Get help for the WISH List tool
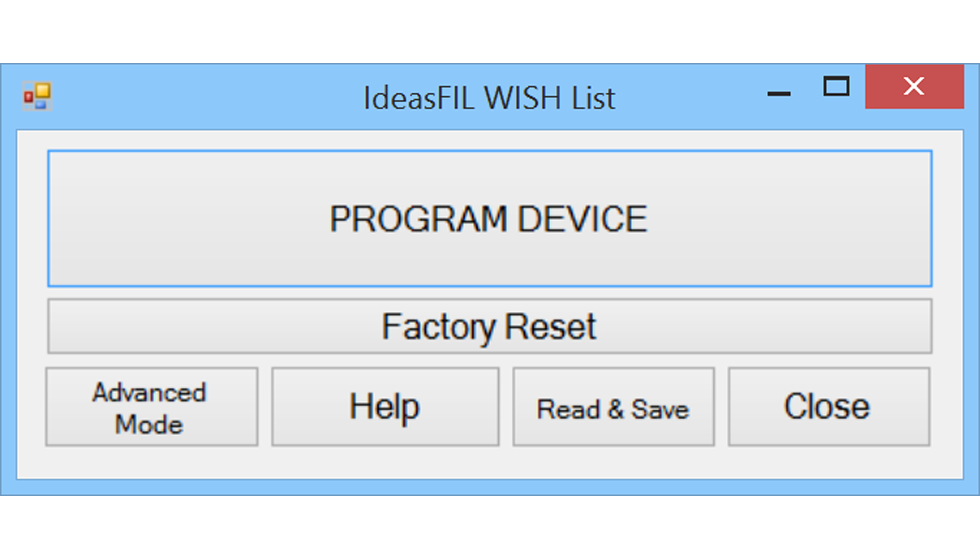Image resolution: width=980 pixels, height=560 pixels. click(385, 407)
